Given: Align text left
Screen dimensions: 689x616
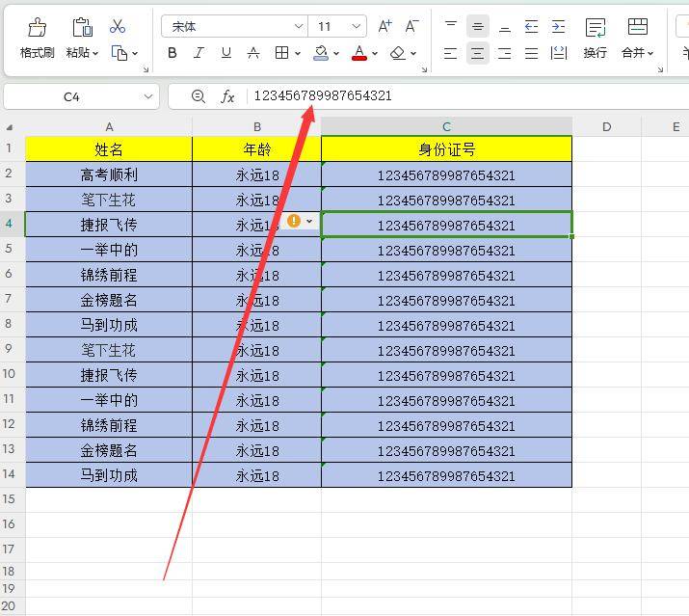Looking at the screenshot, I should [x=450, y=53].
